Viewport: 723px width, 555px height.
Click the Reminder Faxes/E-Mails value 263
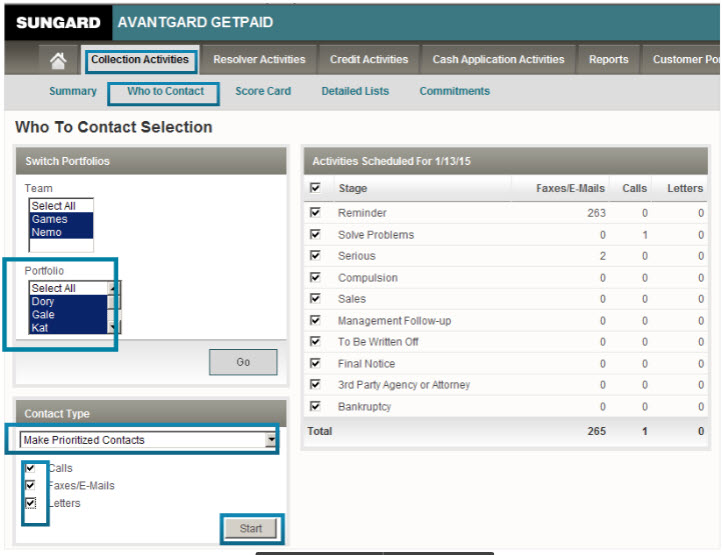coord(596,213)
